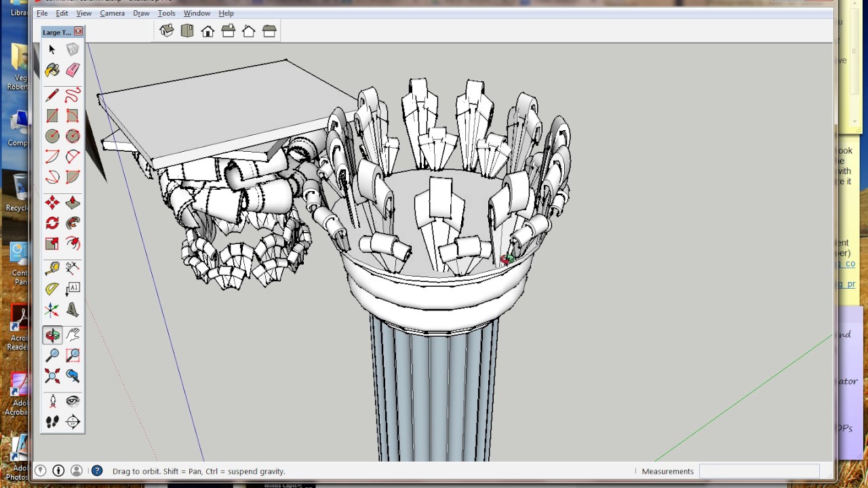The width and height of the screenshot is (868, 488).
Task: Expand the Window menu
Action: [197, 13]
